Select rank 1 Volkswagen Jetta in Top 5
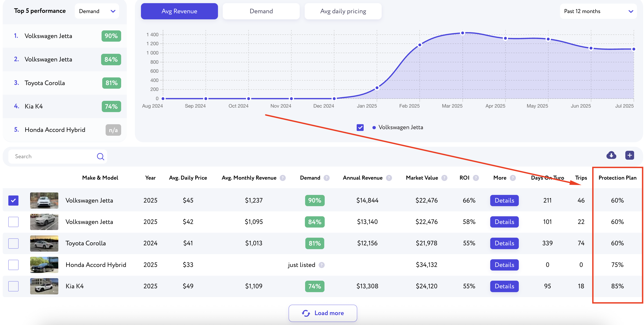Viewport: 644px width, 325px height. [x=64, y=36]
